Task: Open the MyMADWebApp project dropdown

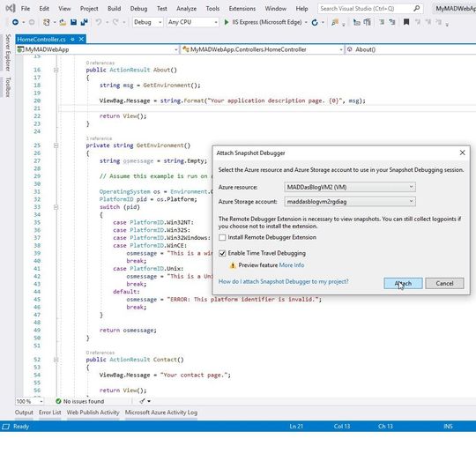Action: pos(97,49)
